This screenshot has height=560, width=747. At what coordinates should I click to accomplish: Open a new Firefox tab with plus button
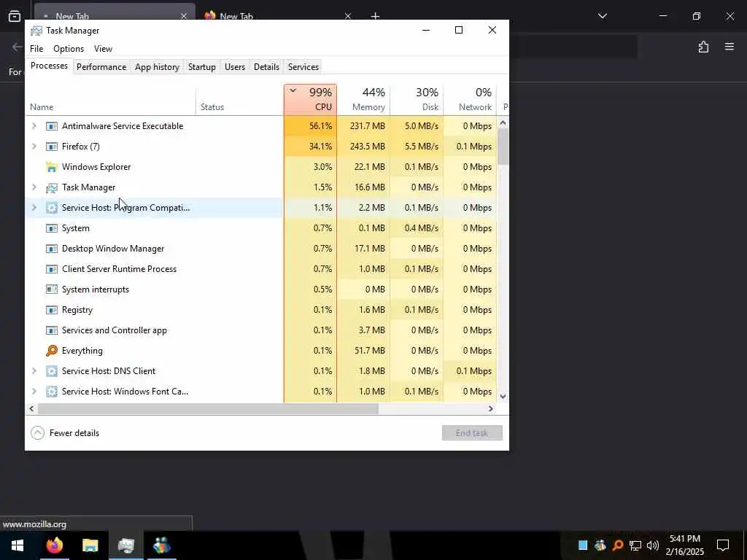(375, 16)
